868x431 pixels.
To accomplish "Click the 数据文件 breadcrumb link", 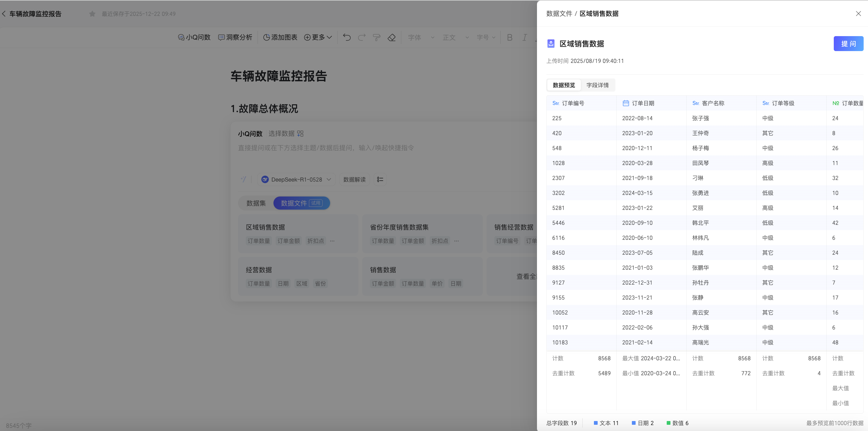I will pyautogui.click(x=559, y=13).
